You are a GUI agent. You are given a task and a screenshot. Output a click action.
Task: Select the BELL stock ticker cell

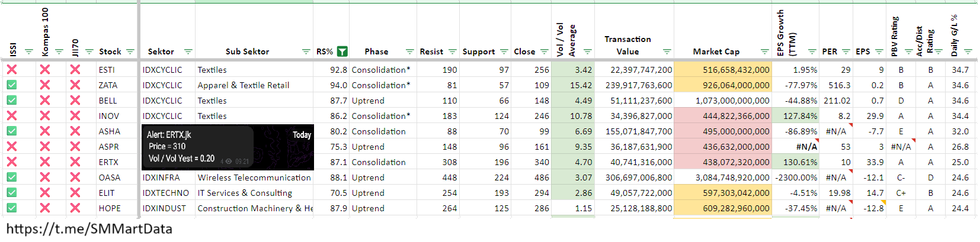coord(108,101)
